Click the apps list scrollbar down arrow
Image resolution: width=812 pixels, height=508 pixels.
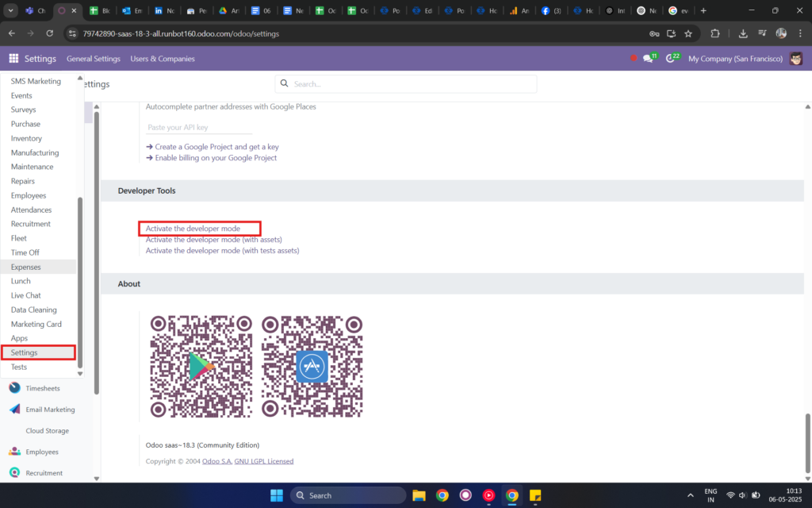80,373
